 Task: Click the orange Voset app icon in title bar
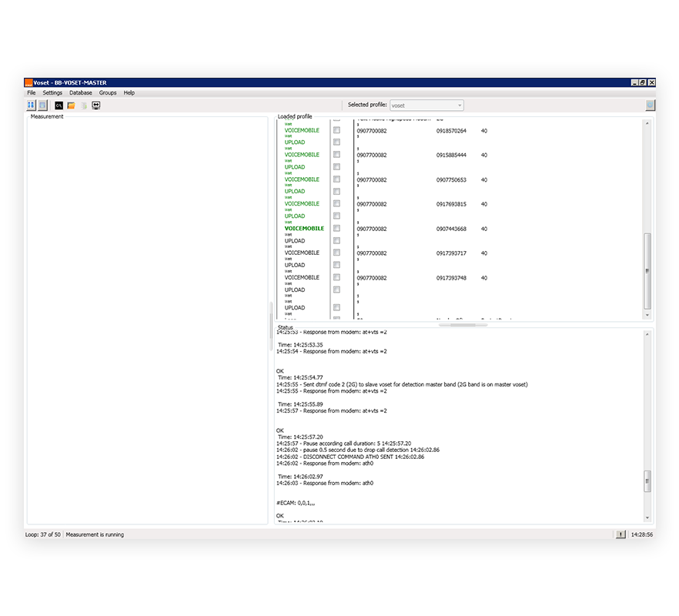tap(28, 82)
